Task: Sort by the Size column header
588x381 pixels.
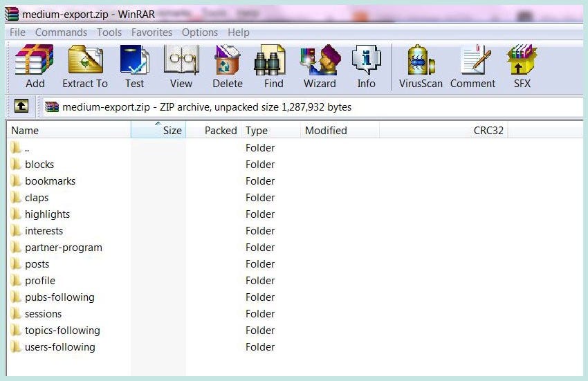Action: click(158, 130)
